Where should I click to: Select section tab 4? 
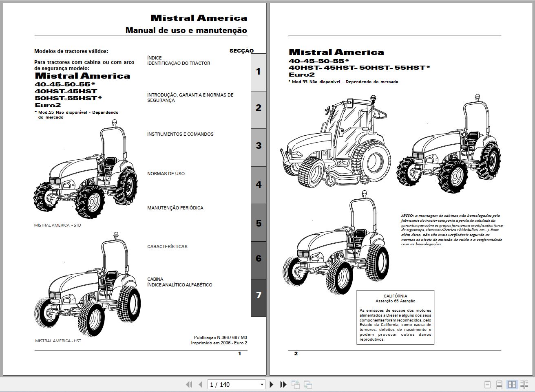click(x=259, y=185)
